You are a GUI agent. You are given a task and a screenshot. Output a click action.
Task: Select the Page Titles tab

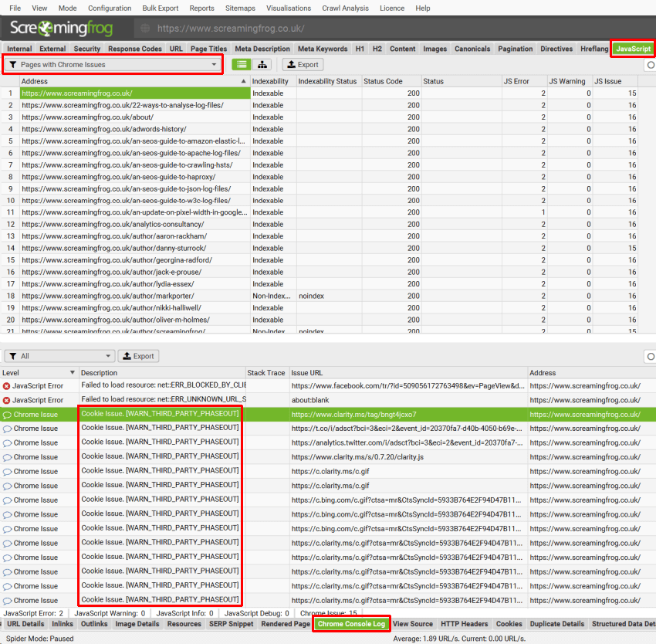[208, 49]
